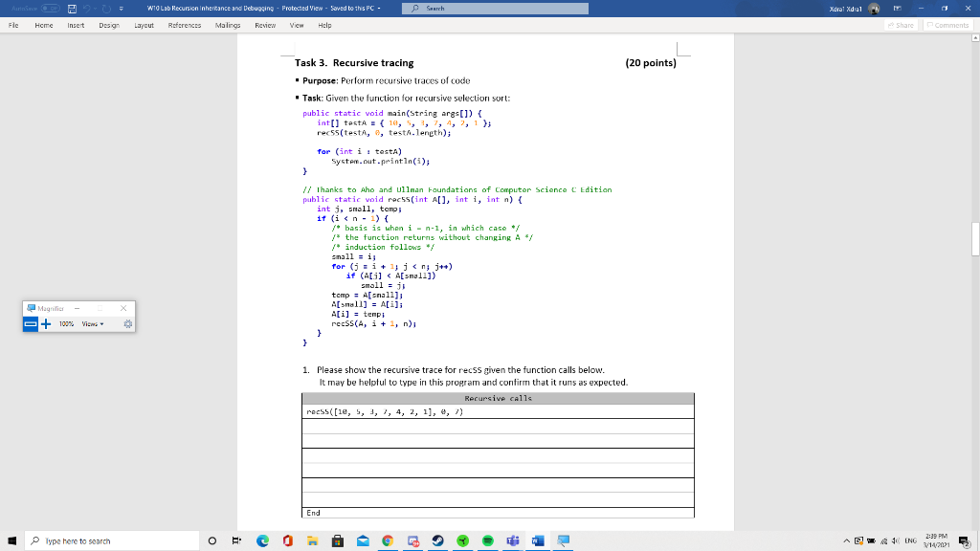Open Microsoft Teams from the taskbar
980x551 pixels.
click(x=513, y=540)
